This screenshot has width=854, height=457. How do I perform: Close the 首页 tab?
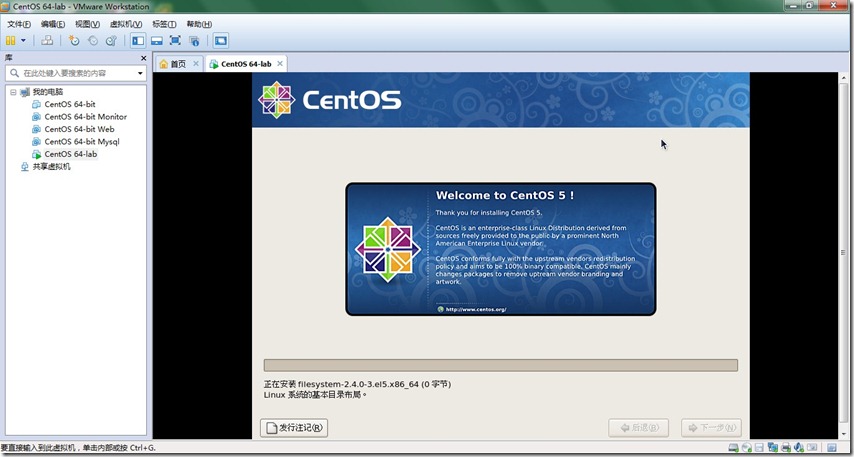click(x=196, y=64)
